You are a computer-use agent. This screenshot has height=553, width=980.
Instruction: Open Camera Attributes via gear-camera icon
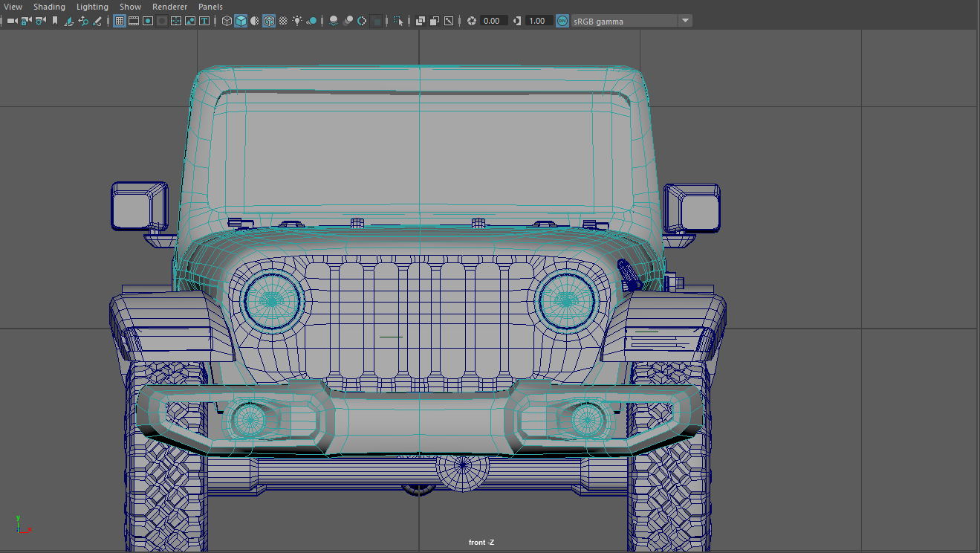click(40, 21)
